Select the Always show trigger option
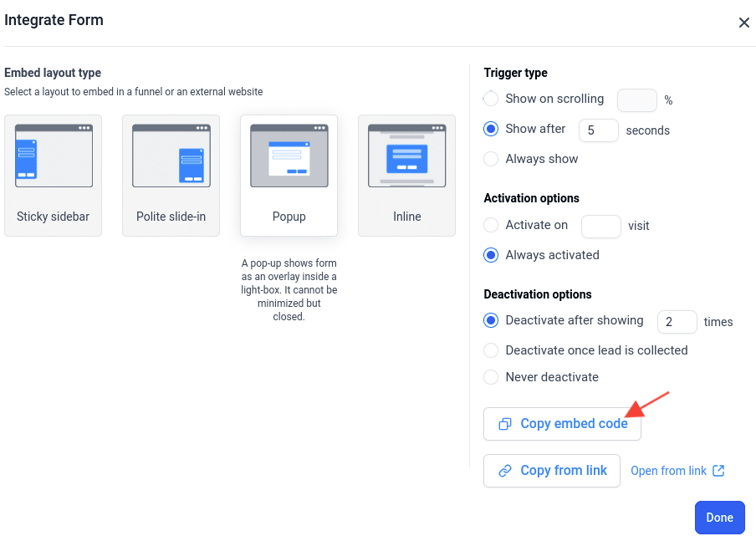 tap(491, 159)
